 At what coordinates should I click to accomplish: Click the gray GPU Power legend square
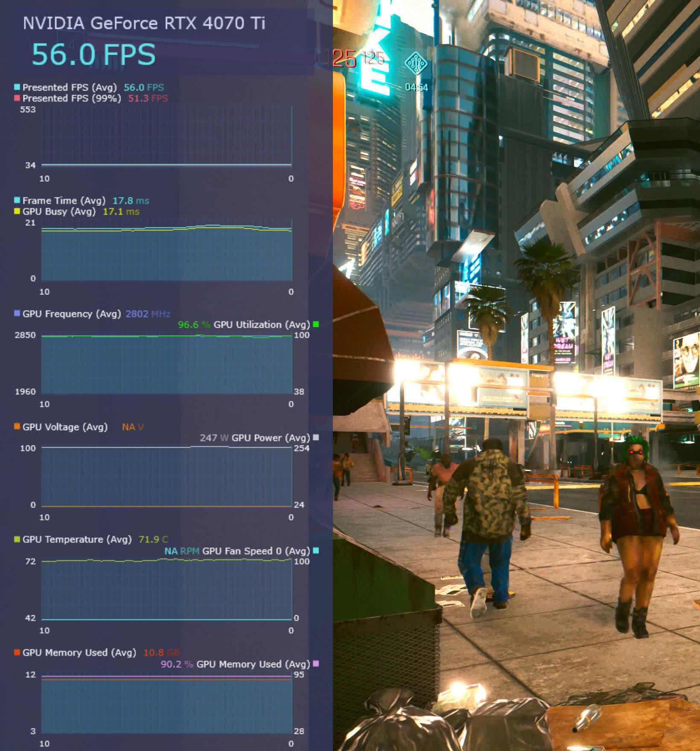tap(316, 437)
